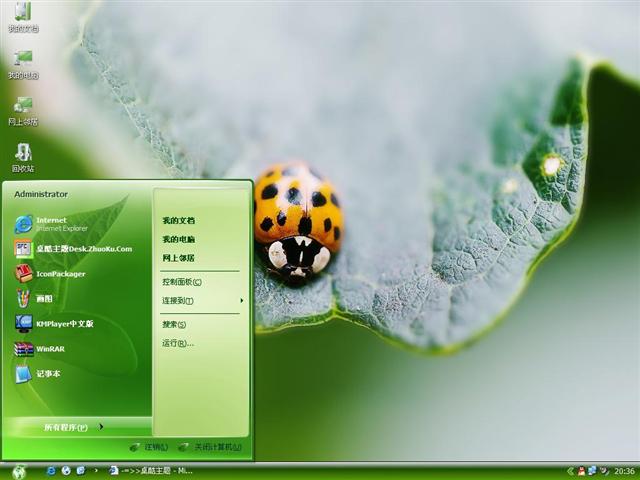This screenshot has height=480, width=640.
Task: Open 控制面板(C) control panel
Action: click(182, 282)
